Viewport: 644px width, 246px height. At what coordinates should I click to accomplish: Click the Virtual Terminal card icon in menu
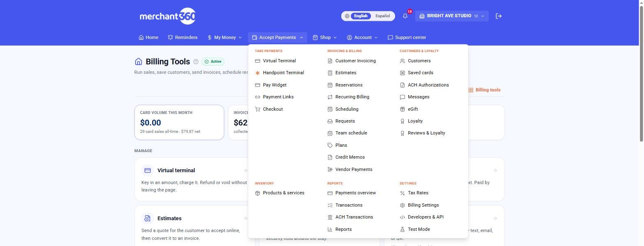pyautogui.click(x=258, y=61)
